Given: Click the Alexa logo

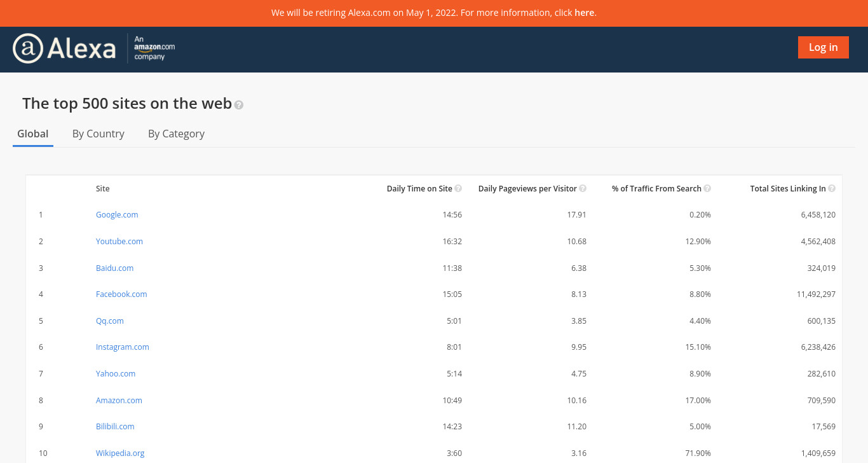Looking at the screenshot, I should coord(64,48).
